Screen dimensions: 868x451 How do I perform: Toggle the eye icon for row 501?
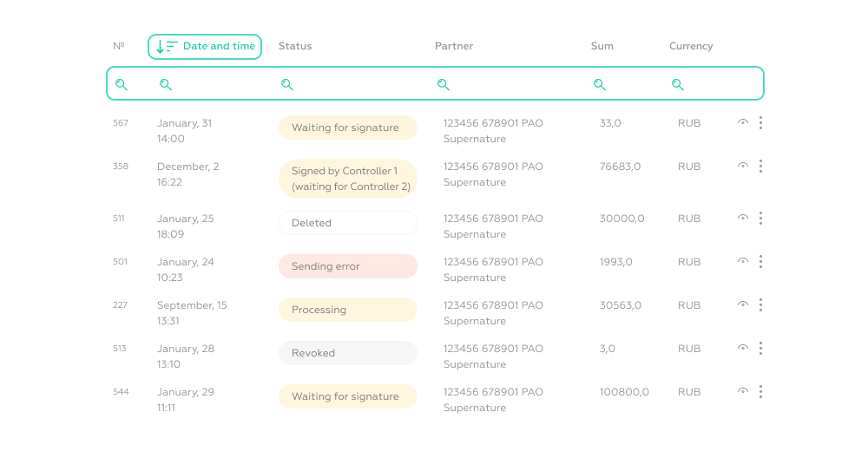pyautogui.click(x=743, y=261)
